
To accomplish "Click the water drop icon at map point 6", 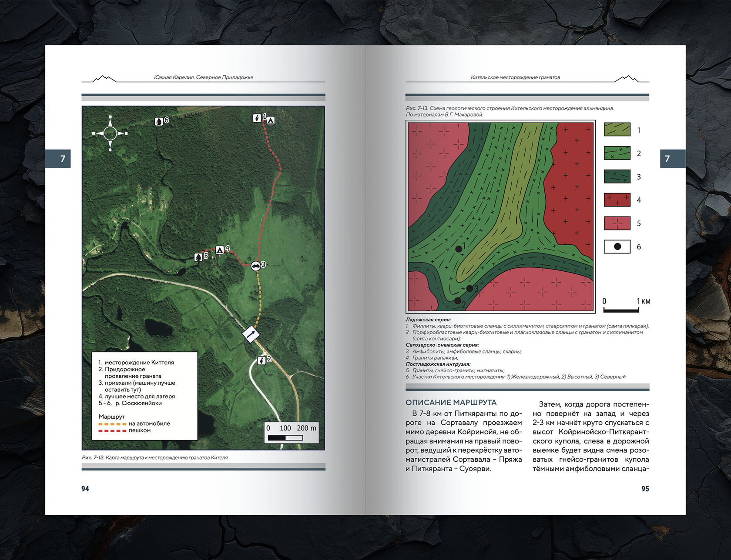I will [159, 122].
